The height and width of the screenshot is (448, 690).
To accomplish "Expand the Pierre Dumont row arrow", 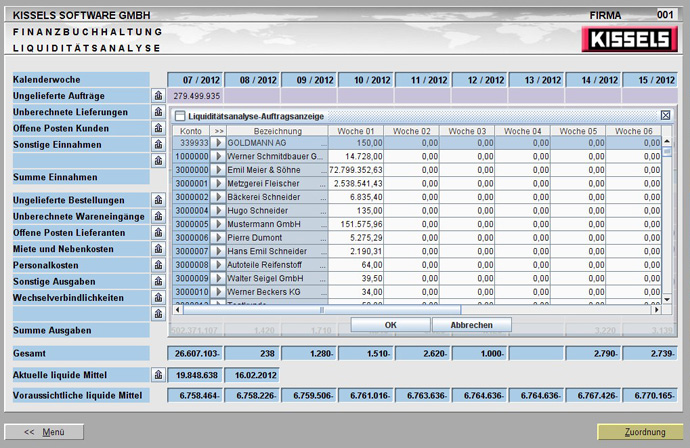I will pyautogui.click(x=218, y=238).
